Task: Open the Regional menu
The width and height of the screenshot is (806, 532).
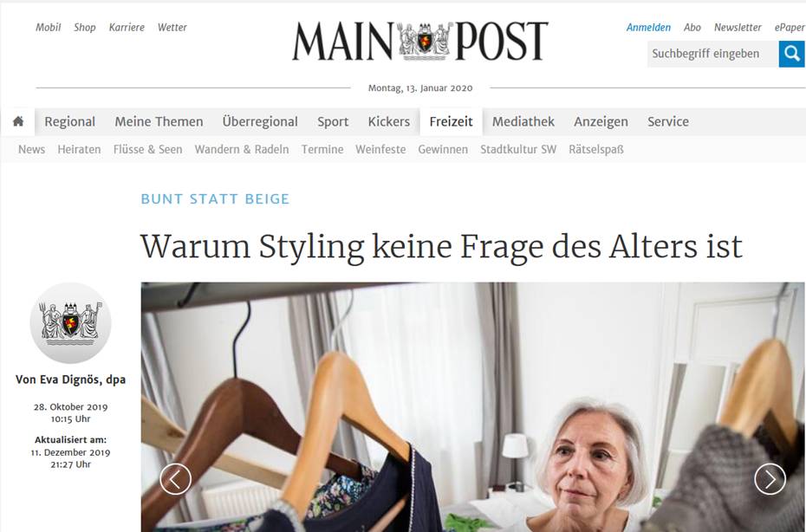Action: tap(70, 122)
